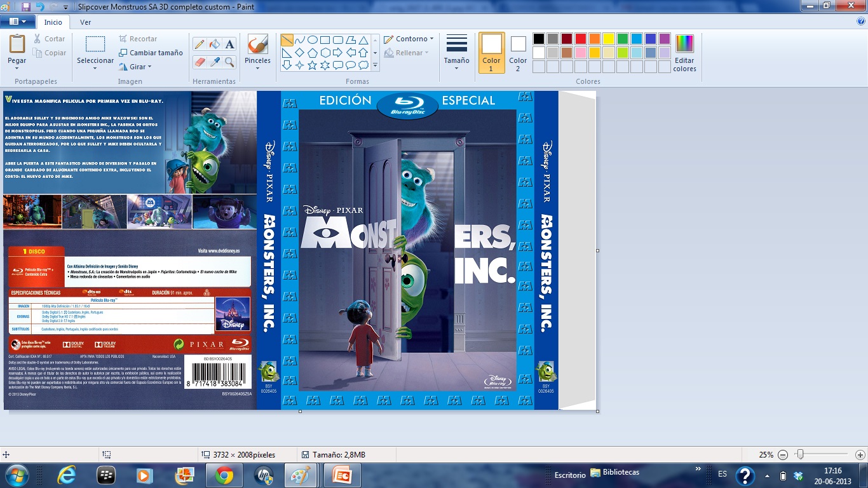Image resolution: width=868 pixels, height=488 pixels.
Task: Activate Color 2 background selector
Action: (x=518, y=52)
